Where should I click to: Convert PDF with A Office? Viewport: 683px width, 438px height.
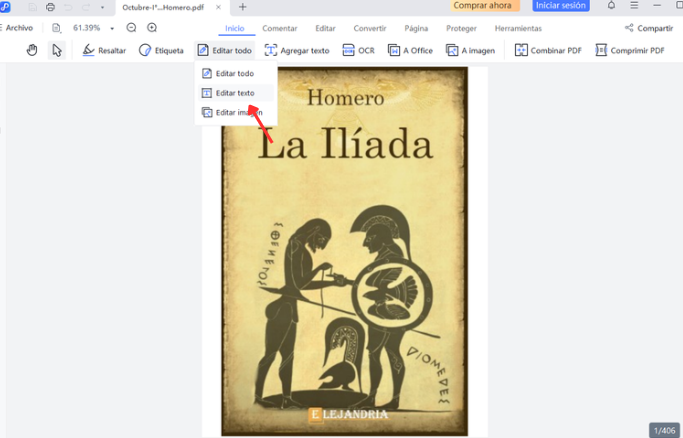tap(410, 51)
